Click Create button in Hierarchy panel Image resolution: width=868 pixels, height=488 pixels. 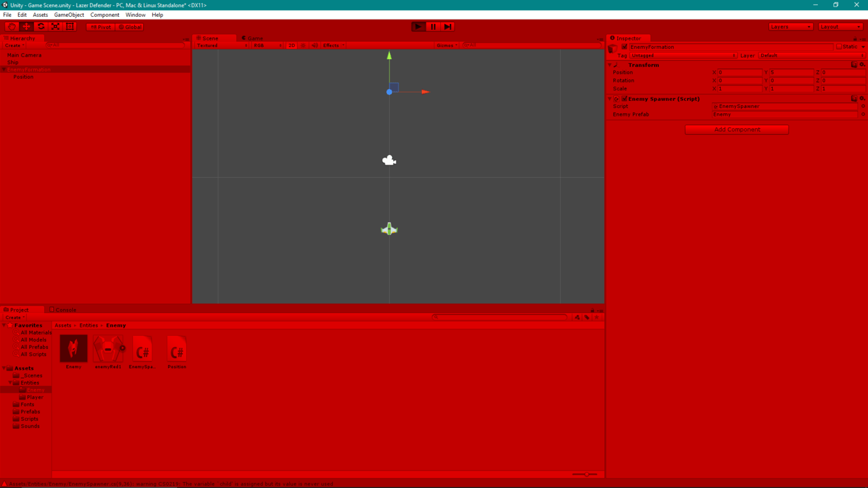pyautogui.click(x=14, y=46)
